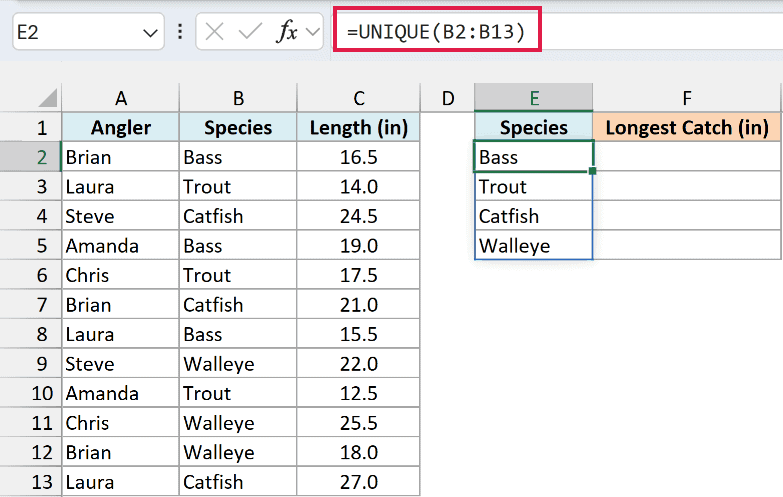Open the dropdown arrow beside fx

click(x=313, y=32)
